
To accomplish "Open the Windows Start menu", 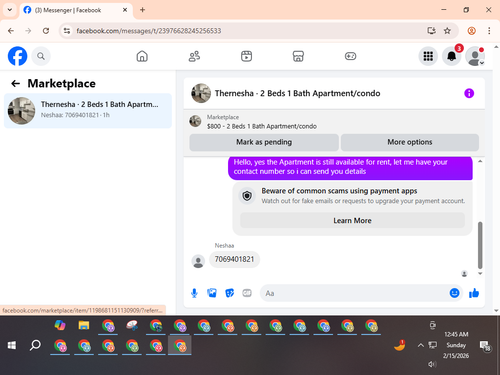I will [x=12, y=345].
